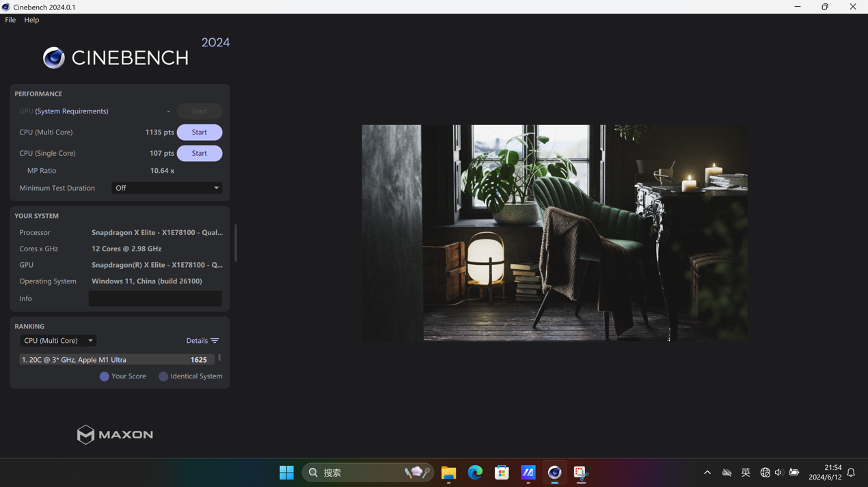
Task: Launch Microsoft Edge from the taskbar
Action: pos(475,473)
